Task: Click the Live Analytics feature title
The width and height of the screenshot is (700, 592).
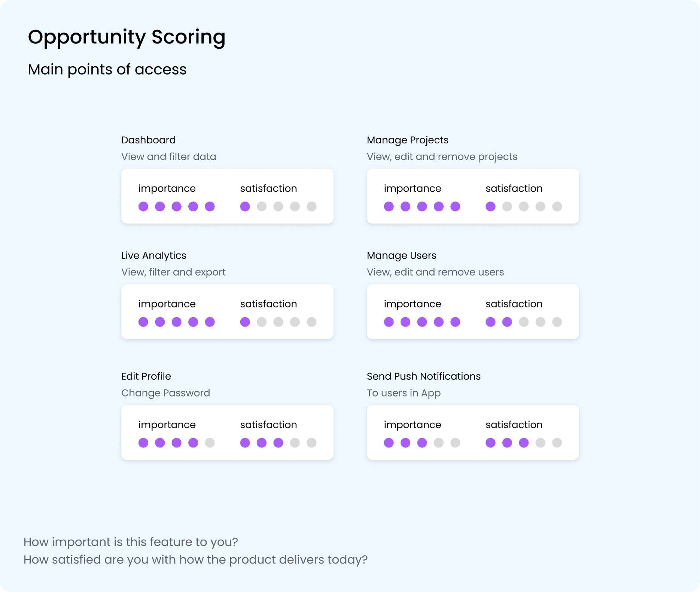Action: [x=153, y=256]
